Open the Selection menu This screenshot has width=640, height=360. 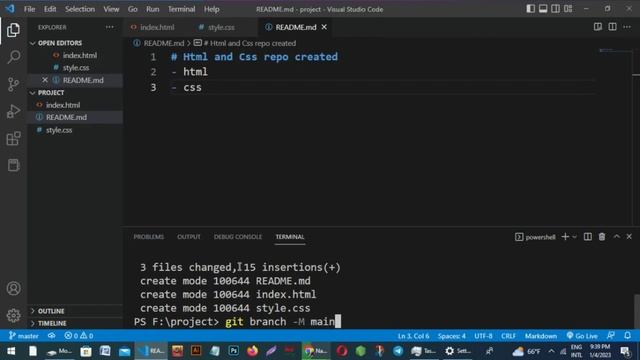point(80,9)
